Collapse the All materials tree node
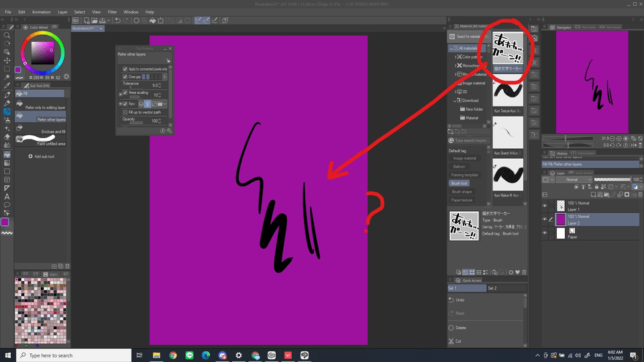The image size is (644, 362). (451, 48)
